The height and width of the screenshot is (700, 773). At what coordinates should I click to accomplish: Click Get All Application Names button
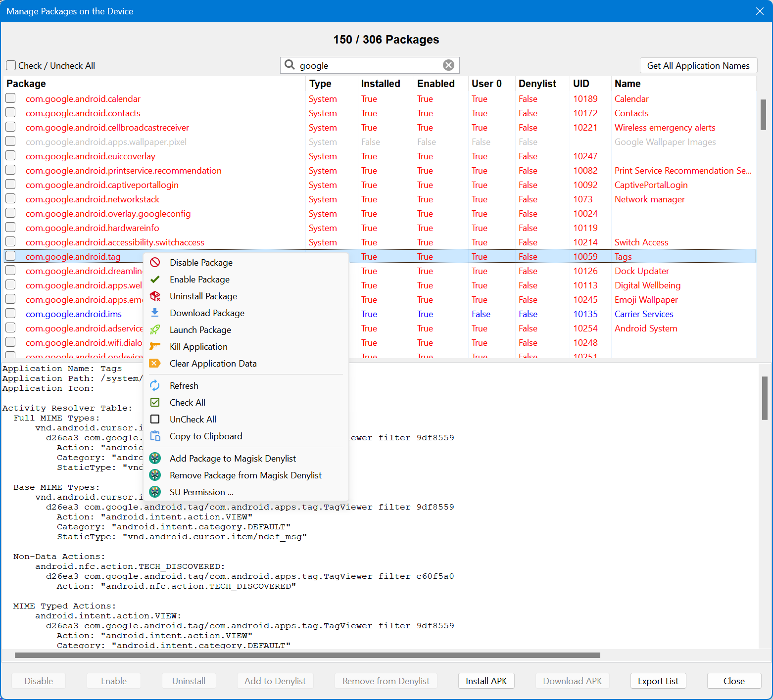[698, 66]
